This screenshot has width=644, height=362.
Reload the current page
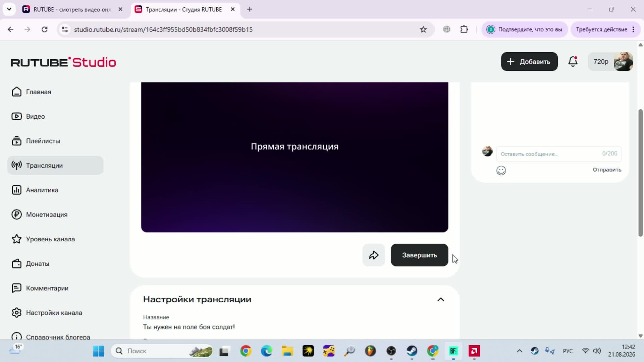point(44,29)
